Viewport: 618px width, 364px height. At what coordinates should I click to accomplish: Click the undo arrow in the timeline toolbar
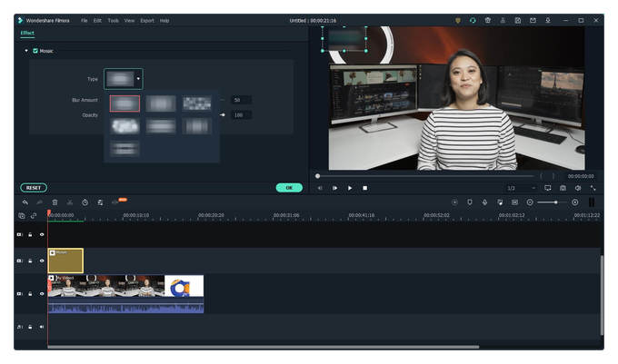coord(25,202)
